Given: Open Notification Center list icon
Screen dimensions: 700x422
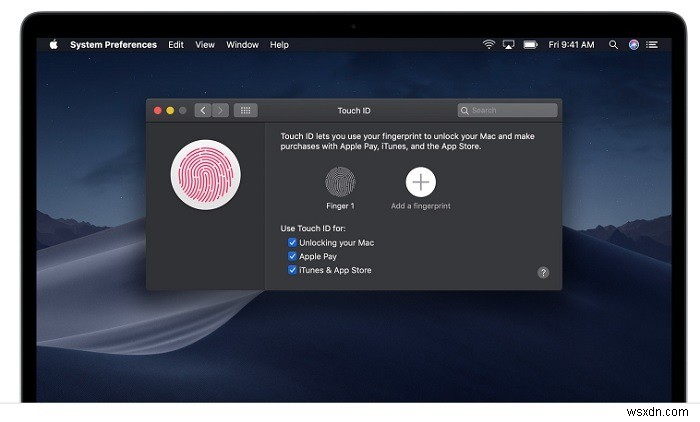Looking at the screenshot, I should coord(652,45).
